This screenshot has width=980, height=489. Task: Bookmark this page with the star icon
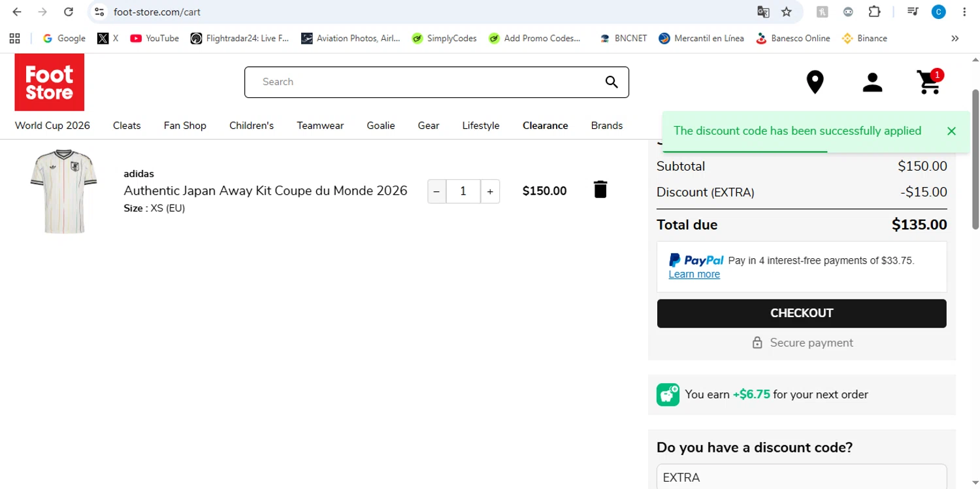click(x=787, y=12)
